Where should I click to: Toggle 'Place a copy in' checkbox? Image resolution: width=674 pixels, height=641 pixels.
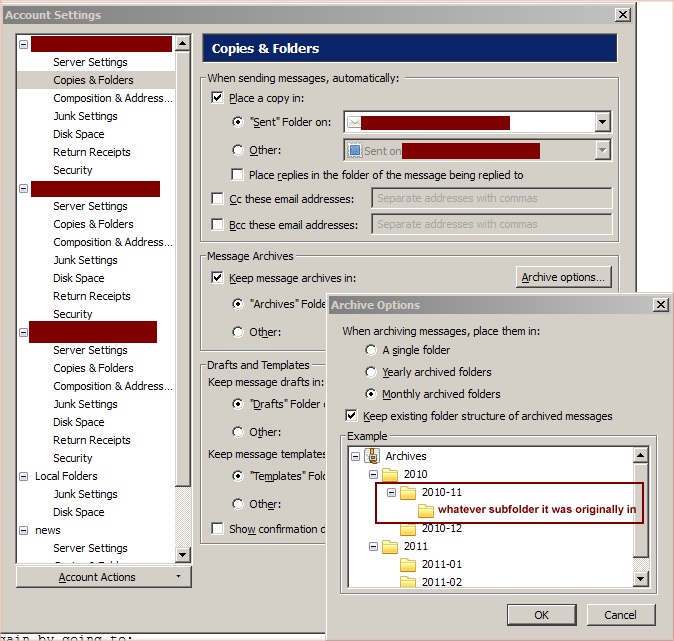tap(218, 98)
